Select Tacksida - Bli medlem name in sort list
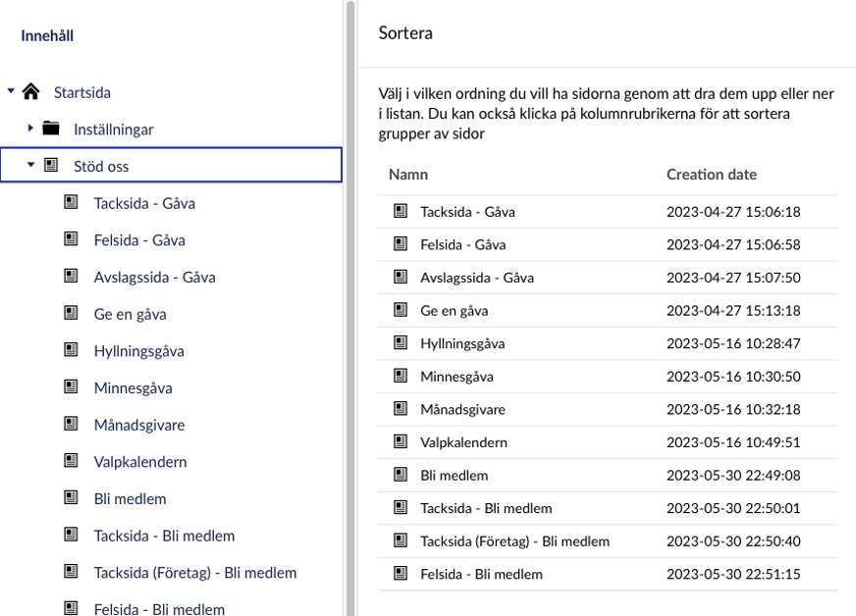This screenshot has height=616, width=856. (x=486, y=508)
